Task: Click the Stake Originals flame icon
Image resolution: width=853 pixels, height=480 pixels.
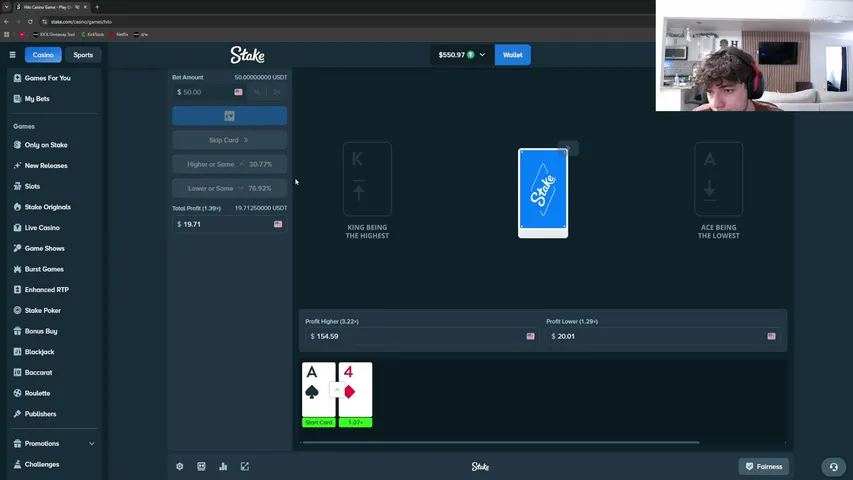Action: (17, 207)
